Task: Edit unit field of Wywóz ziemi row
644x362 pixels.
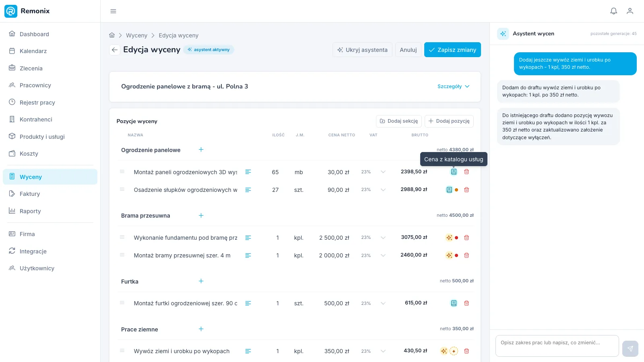Action: (x=299, y=351)
